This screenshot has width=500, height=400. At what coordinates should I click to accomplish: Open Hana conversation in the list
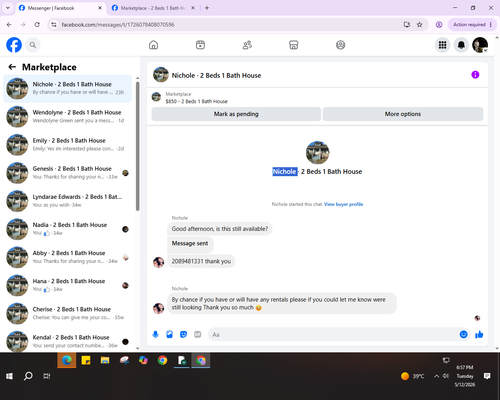(67, 285)
